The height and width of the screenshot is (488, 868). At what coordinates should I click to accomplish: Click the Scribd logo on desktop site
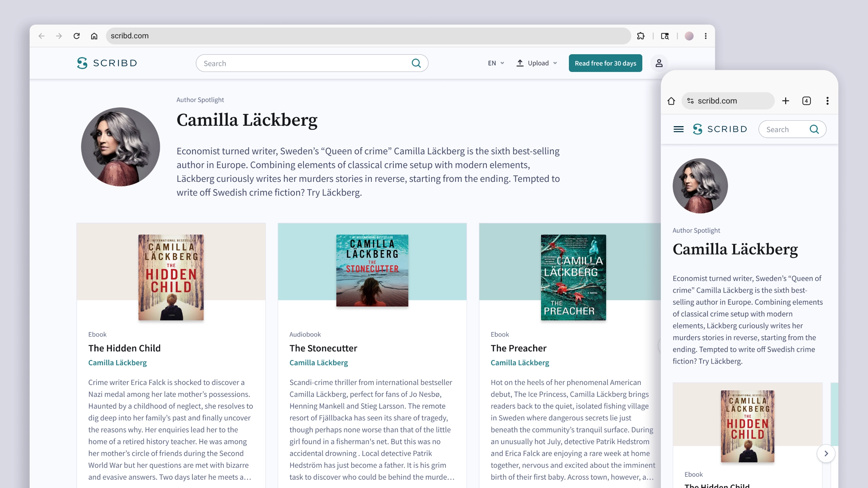[x=107, y=63]
